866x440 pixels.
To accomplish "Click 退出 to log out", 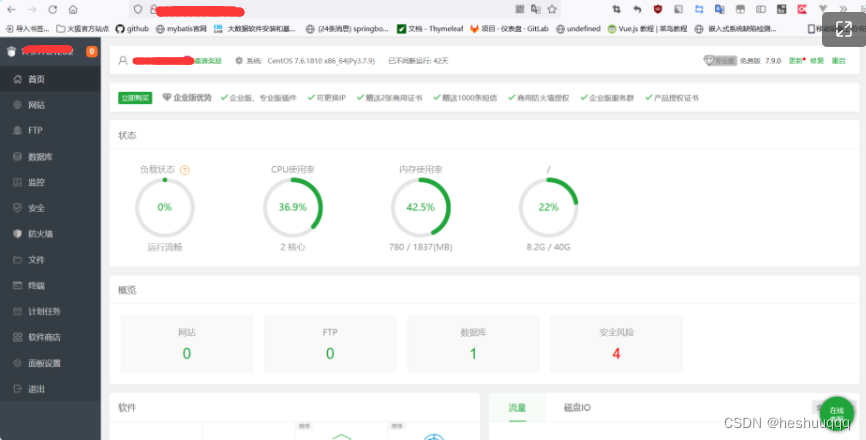I will (x=50, y=389).
